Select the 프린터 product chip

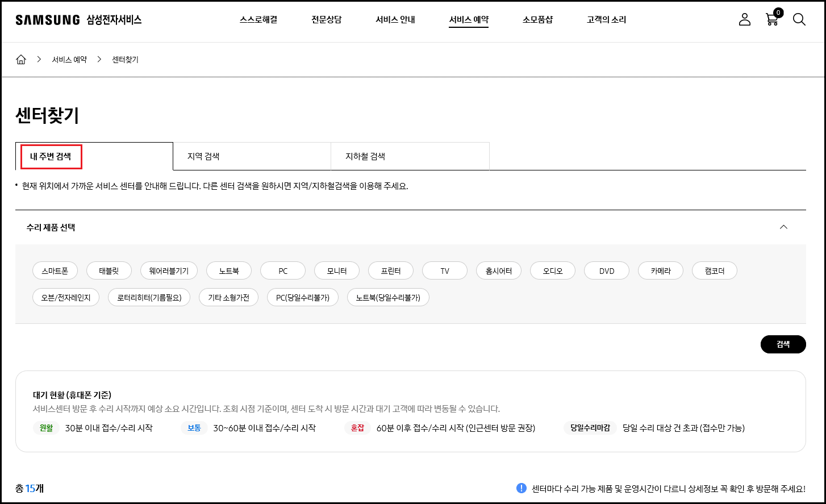[391, 271]
